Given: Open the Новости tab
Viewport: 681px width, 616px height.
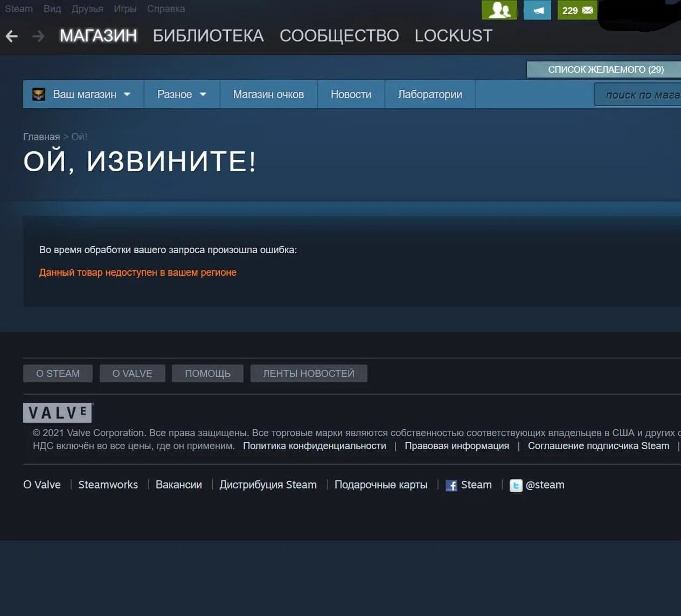Looking at the screenshot, I should (351, 94).
